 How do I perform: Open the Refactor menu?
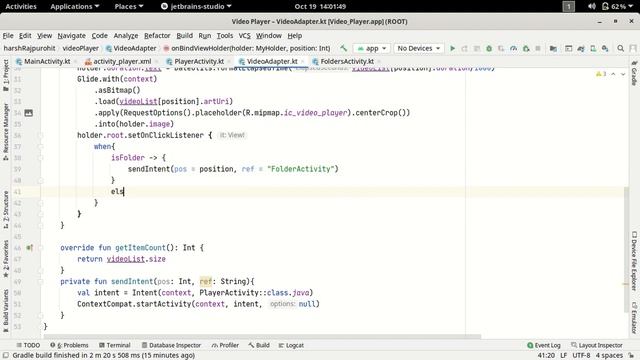point(157,36)
